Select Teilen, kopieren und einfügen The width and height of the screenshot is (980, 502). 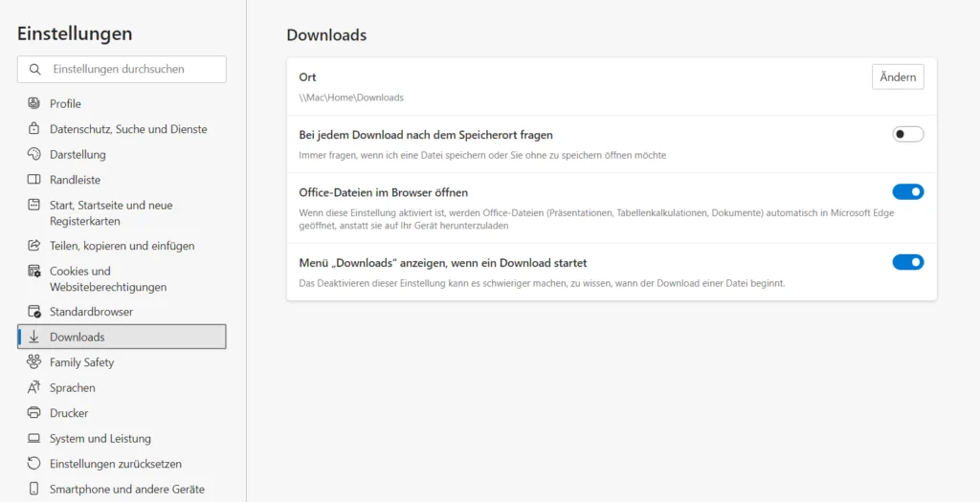click(122, 246)
